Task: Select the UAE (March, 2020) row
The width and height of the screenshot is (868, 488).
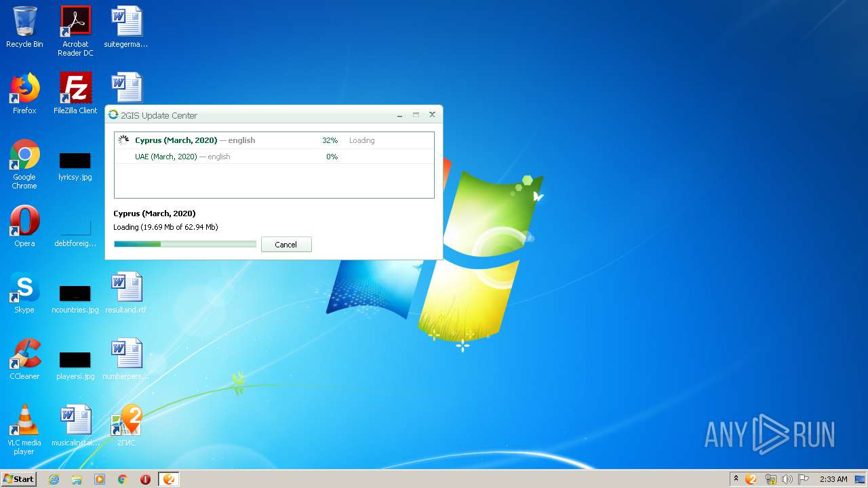Action: [274, 157]
